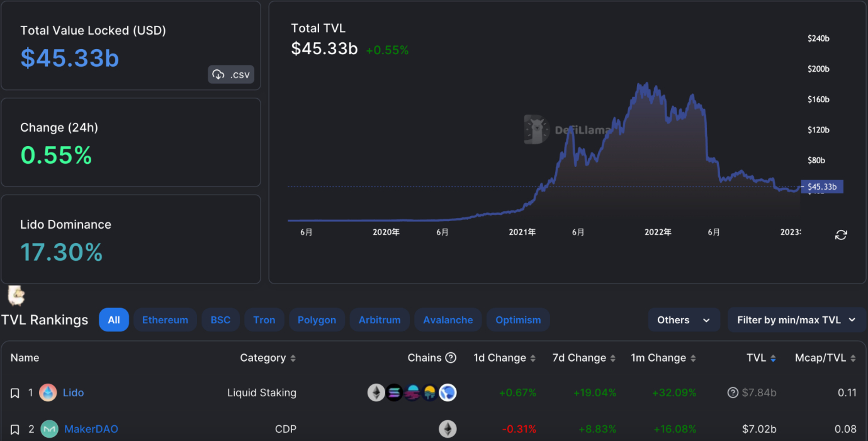This screenshot has height=441, width=868.
Task: View the Avalanche chain tab
Action: point(448,320)
